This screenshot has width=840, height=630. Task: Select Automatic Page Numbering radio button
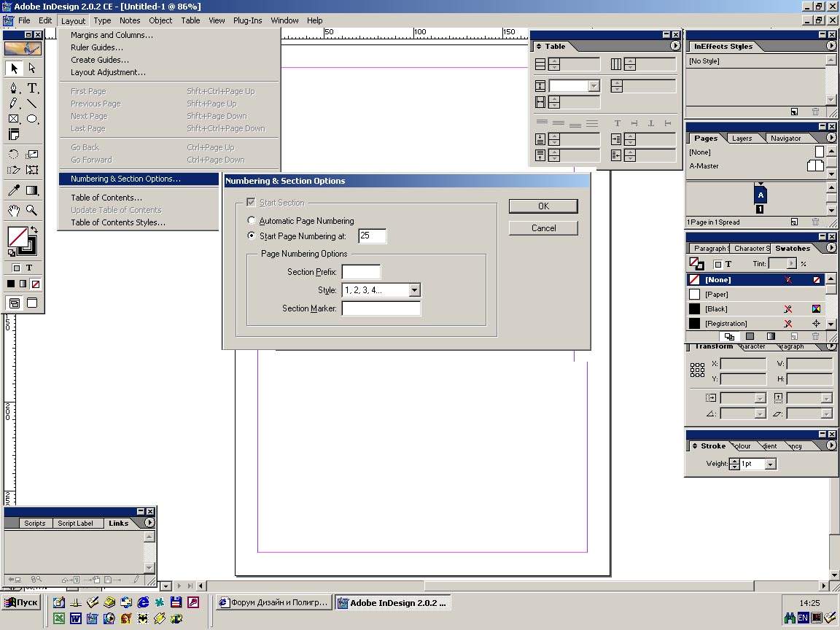pos(252,221)
